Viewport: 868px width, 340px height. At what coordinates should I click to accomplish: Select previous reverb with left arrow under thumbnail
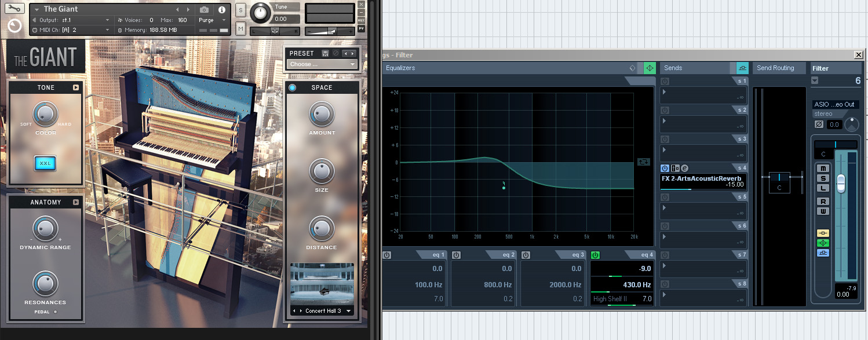coord(294,311)
